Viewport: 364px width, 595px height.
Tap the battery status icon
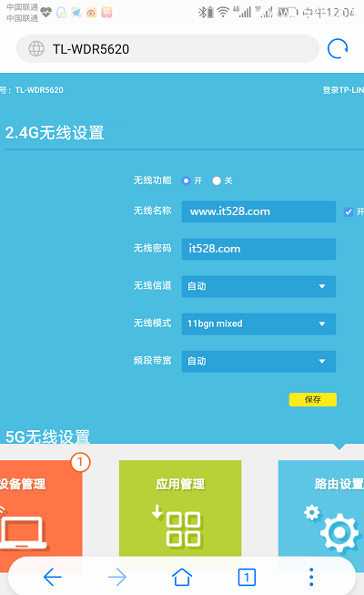point(288,13)
